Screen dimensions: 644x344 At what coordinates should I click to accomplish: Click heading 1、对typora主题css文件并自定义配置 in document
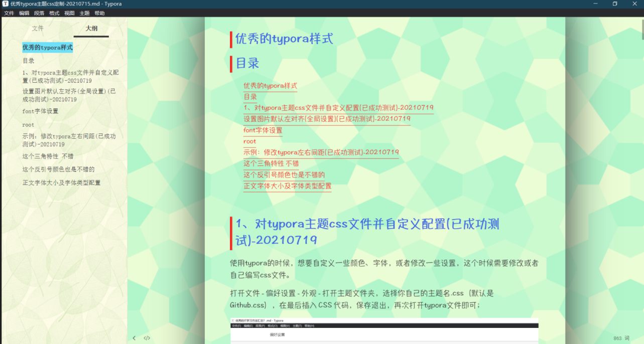click(367, 232)
